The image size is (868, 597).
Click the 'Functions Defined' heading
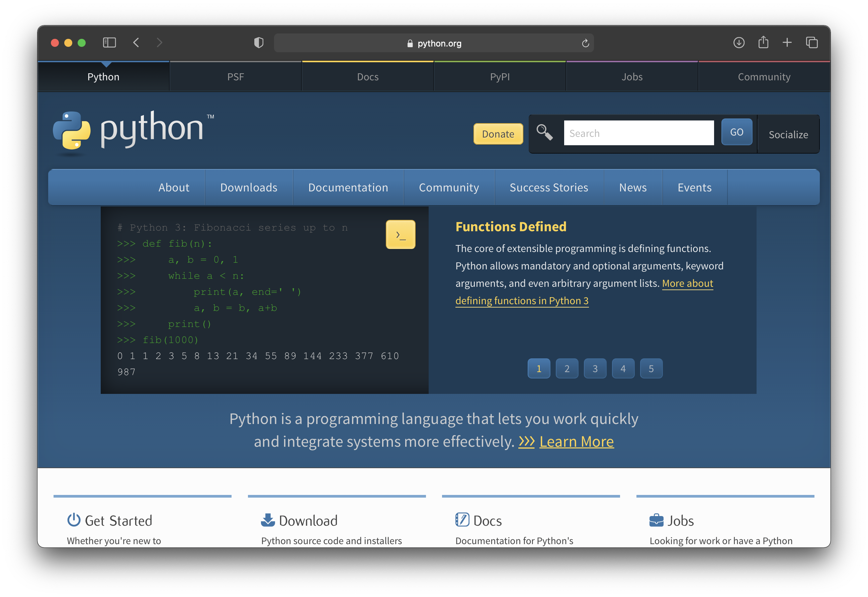[511, 227]
